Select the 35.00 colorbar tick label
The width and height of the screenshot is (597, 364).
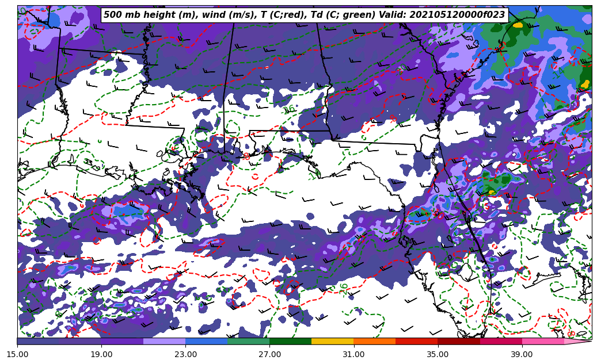pyautogui.click(x=438, y=354)
